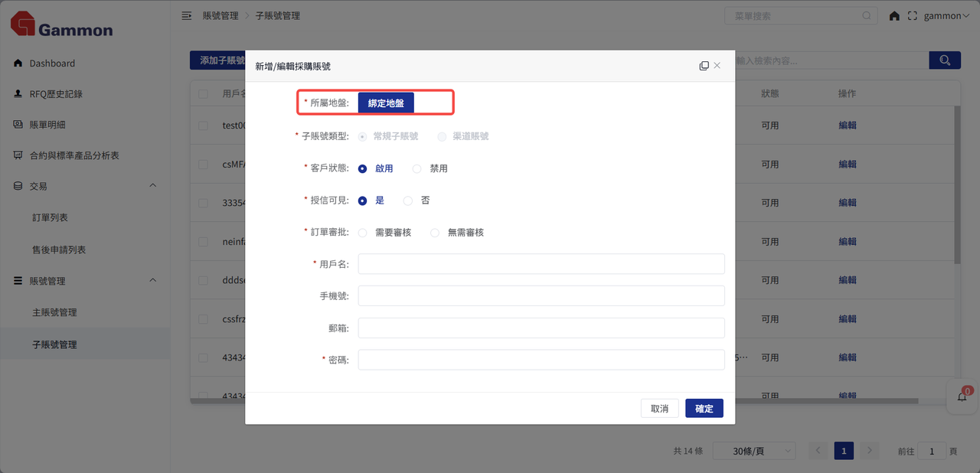This screenshot has width=980, height=473.
Task: Select 否 for 授信可見
Action: 408,201
